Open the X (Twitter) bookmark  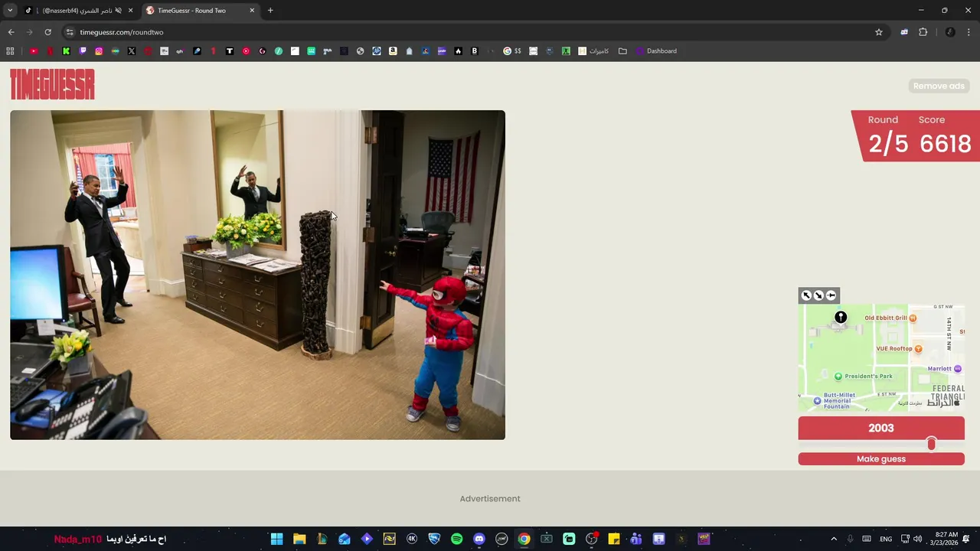click(132, 51)
